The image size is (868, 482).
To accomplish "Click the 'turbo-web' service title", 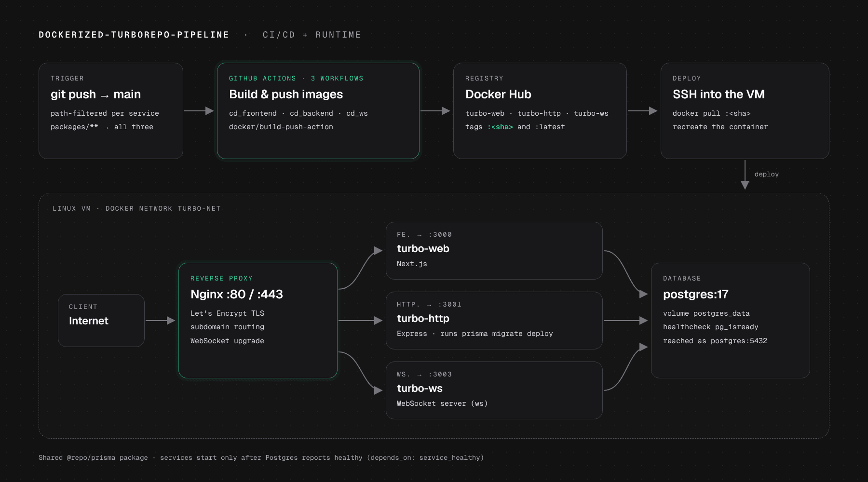I will [423, 249].
